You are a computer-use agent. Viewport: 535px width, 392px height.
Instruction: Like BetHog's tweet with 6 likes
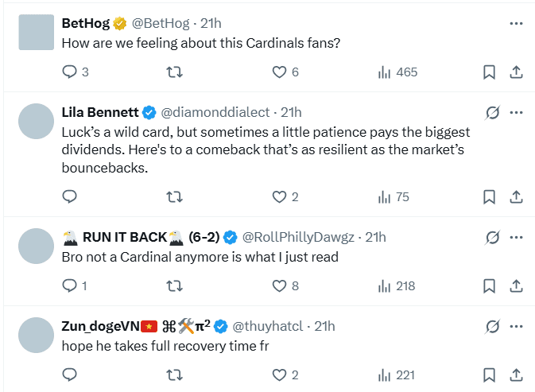(x=279, y=72)
